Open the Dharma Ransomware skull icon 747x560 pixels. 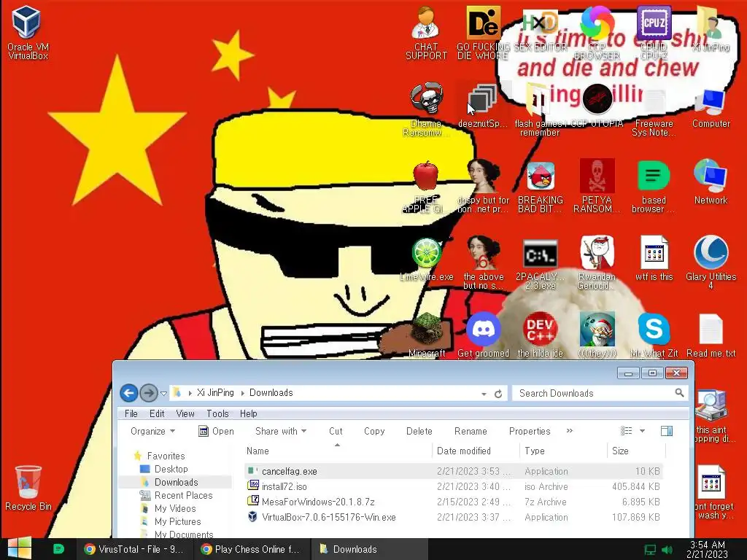coord(426,109)
